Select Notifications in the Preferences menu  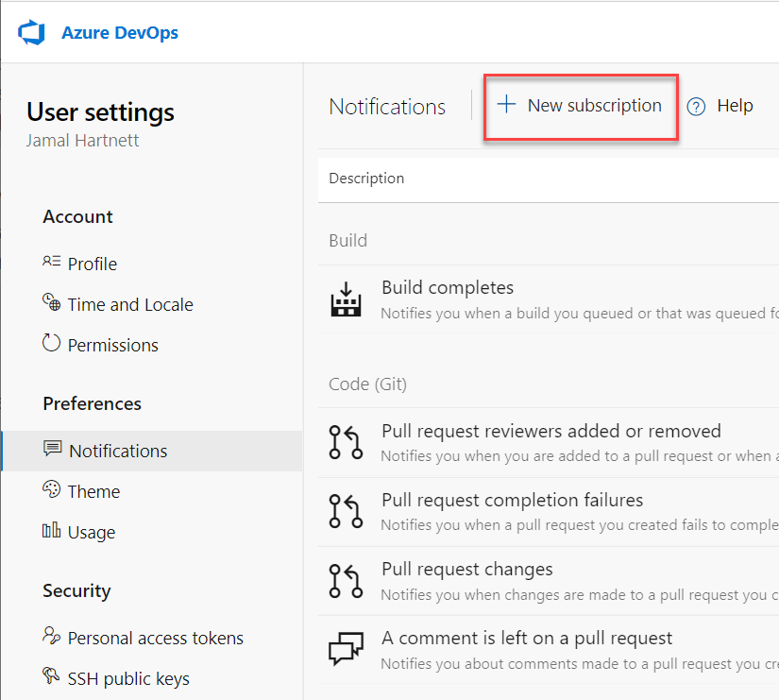152,451
